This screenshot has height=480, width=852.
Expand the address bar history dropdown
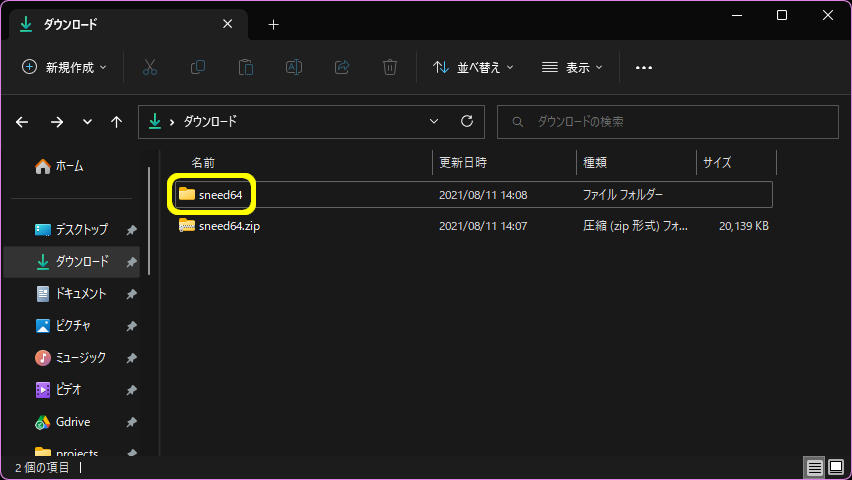(x=434, y=121)
